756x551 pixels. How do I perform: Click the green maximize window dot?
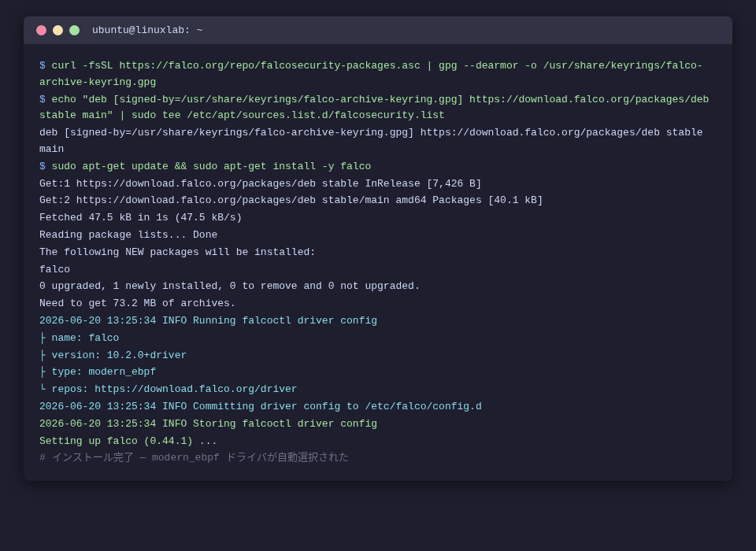coord(74,31)
